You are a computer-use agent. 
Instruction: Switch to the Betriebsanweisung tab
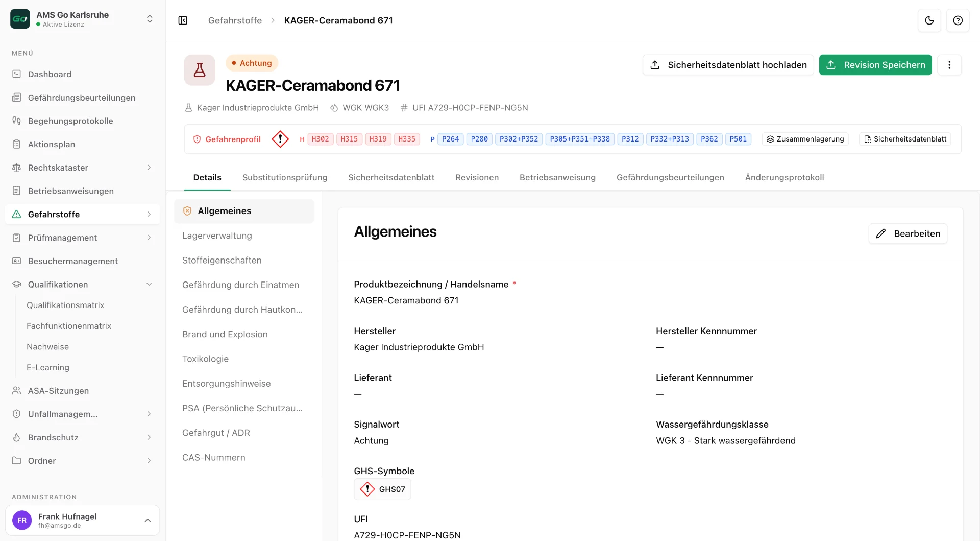[x=557, y=177]
